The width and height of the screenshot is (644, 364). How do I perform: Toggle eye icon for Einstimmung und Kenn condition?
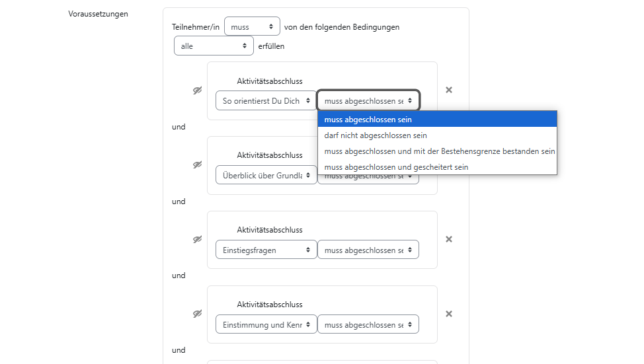coord(198,314)
